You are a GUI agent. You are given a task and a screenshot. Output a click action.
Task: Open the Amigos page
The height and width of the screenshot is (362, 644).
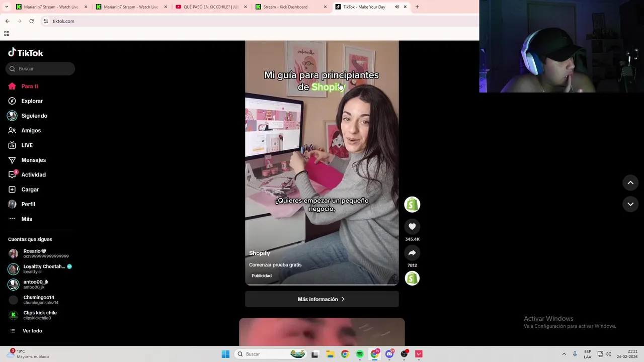click(25, 131)
